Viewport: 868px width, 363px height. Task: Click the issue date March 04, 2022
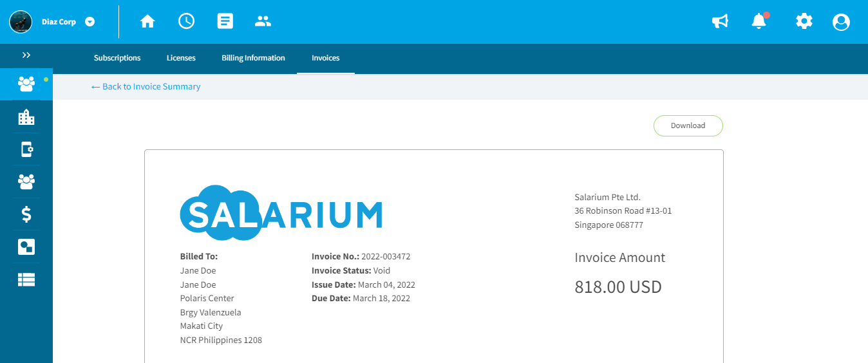(x=386, y=284)
